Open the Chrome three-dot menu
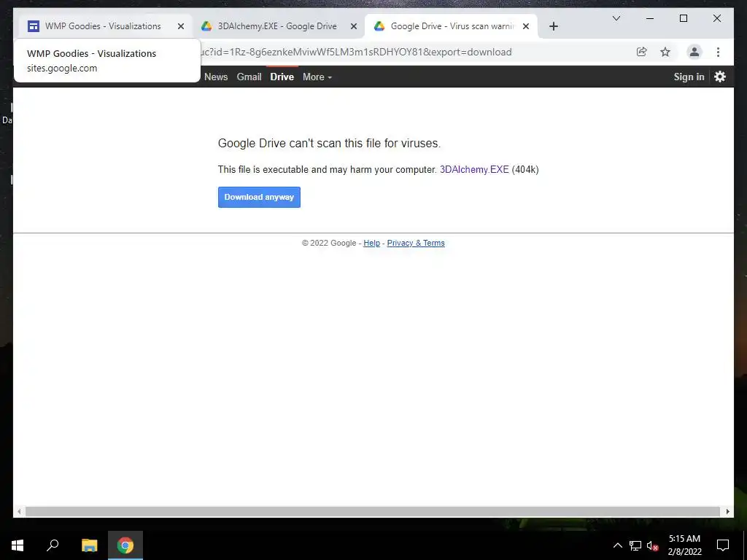The width and height of the screenshot is (747, 560). [x=718, y=52]
